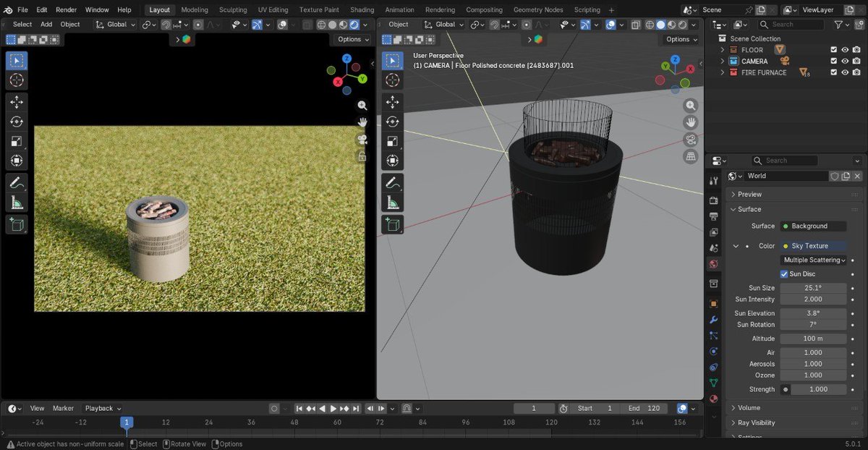Select the Move tool in right viewport
This screenshot has height=450, width=868.
point(393,102)
